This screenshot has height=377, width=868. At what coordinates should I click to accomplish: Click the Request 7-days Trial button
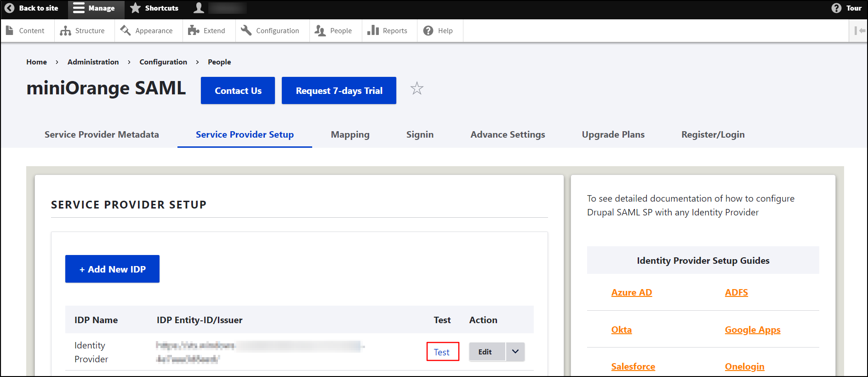tap(339, 91)
